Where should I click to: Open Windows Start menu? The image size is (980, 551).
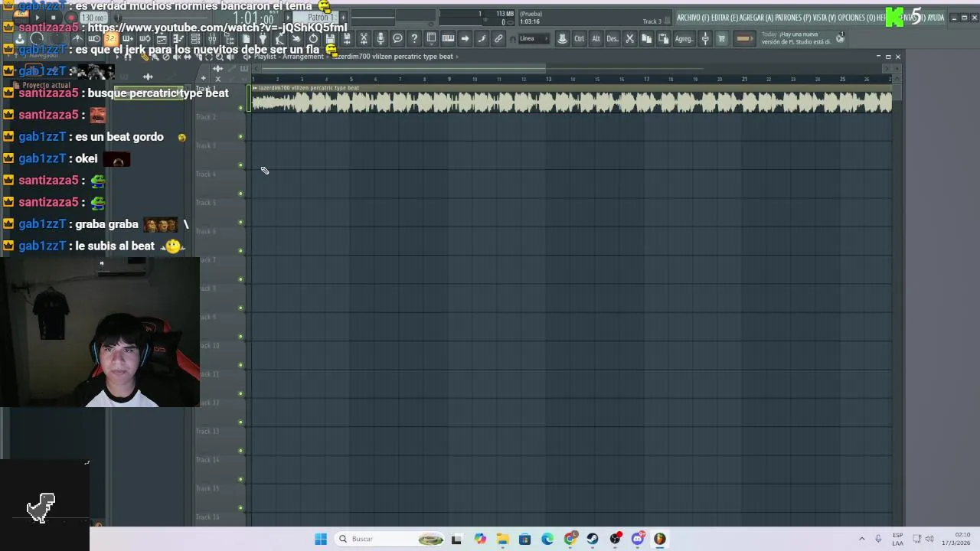321,539
